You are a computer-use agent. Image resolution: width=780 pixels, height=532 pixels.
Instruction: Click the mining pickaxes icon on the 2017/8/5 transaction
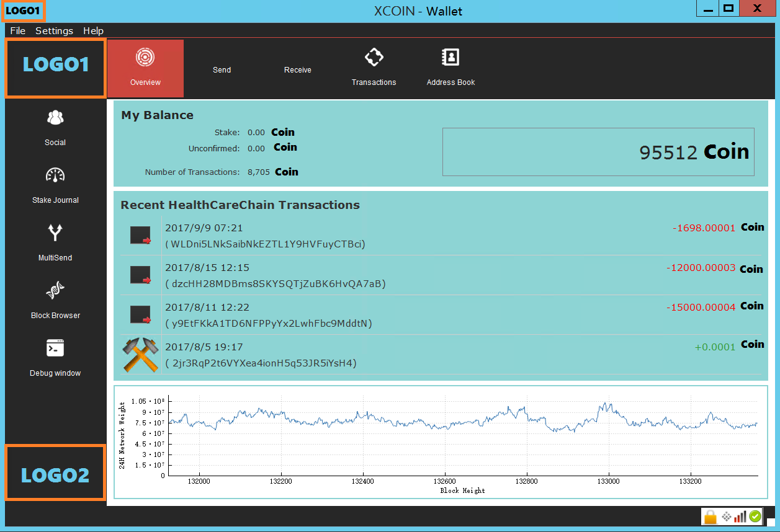pos(141,355)
